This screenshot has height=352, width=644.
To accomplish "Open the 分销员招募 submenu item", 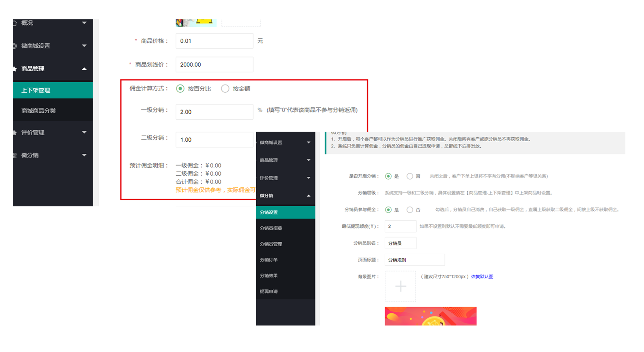I will pos(271,228).
